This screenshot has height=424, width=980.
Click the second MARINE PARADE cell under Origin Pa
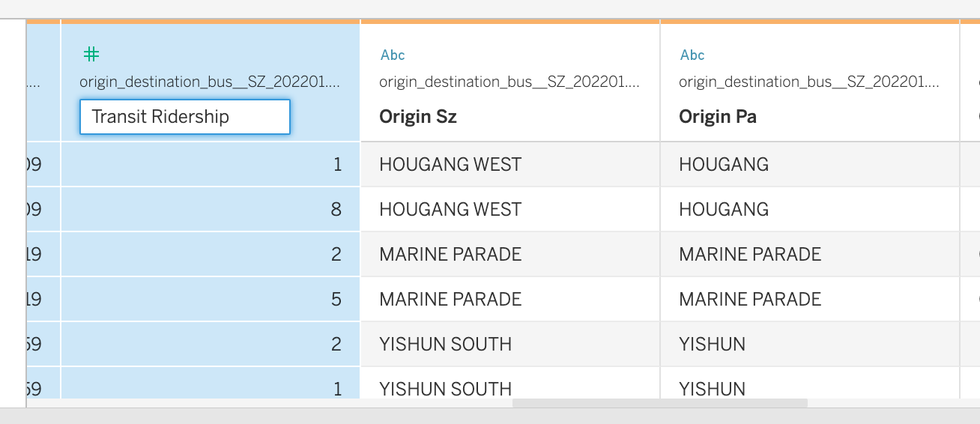(x=750, y=299)
